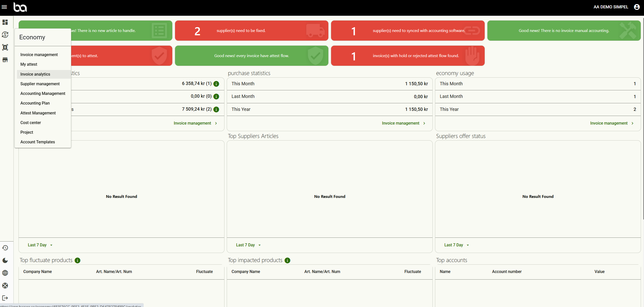The image size is (644, 307).
Task: Open the user account profile icon
Action: coord(637,7)
